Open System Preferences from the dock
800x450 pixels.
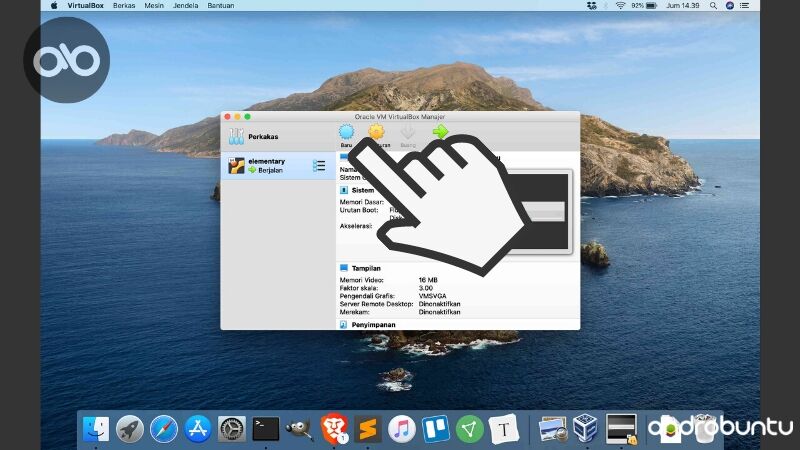232,429
